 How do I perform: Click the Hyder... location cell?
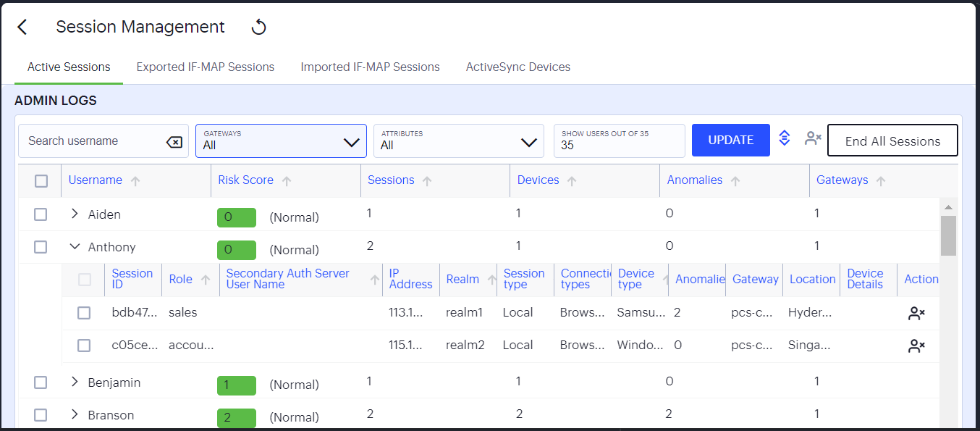click(x=810, y=313)
